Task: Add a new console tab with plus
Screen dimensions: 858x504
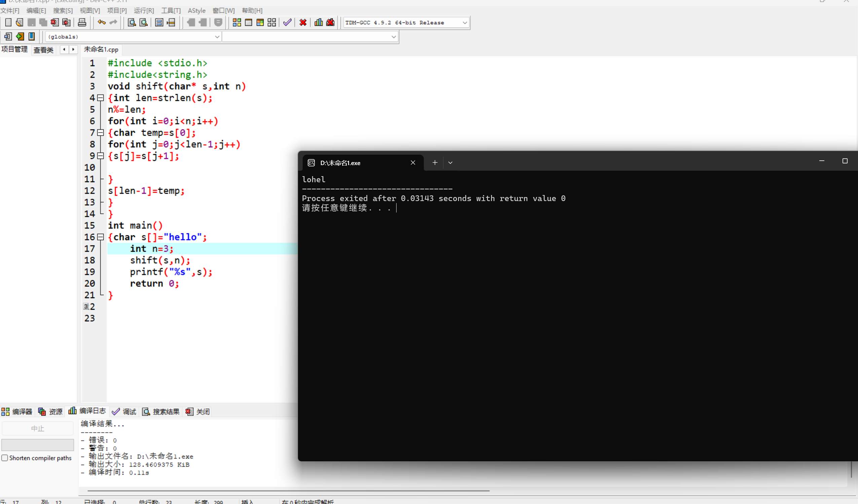Action: point(435,163)
